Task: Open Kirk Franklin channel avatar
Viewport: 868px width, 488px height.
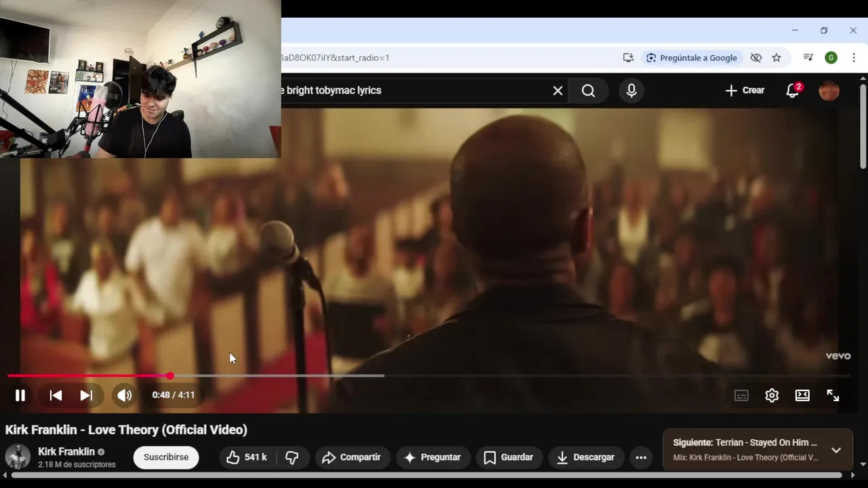Action: 18,457
